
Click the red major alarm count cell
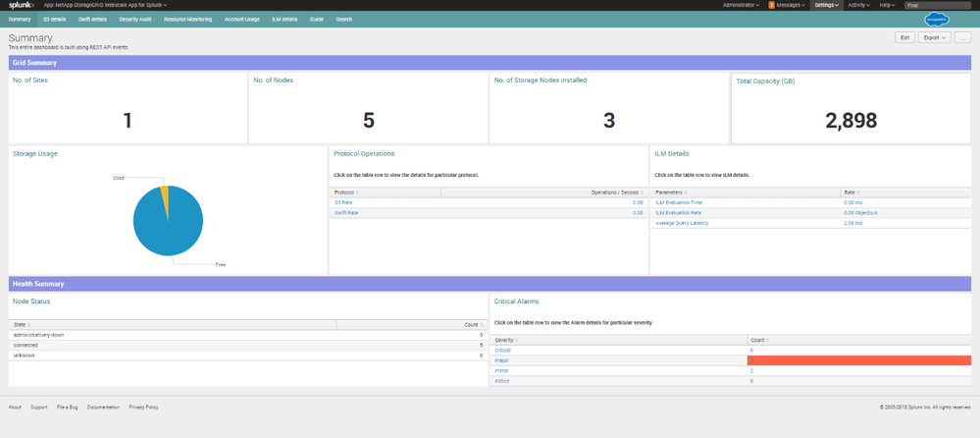click(x=859, y=360)
